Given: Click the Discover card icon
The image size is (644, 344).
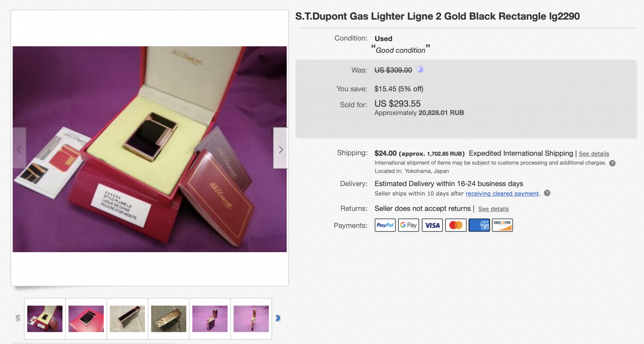Looking at the screenshot, I should click(x=502, y=225).
